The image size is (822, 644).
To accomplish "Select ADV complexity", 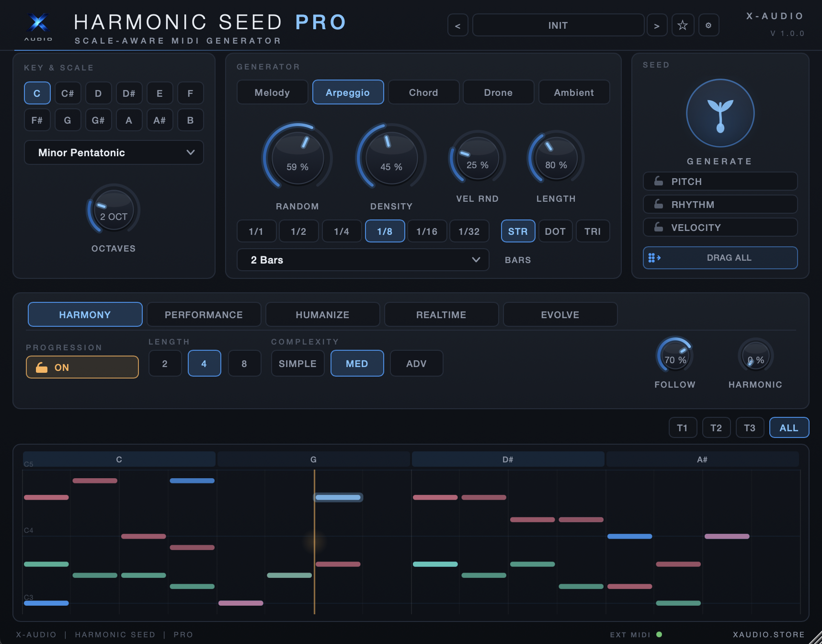I will 416,363.
